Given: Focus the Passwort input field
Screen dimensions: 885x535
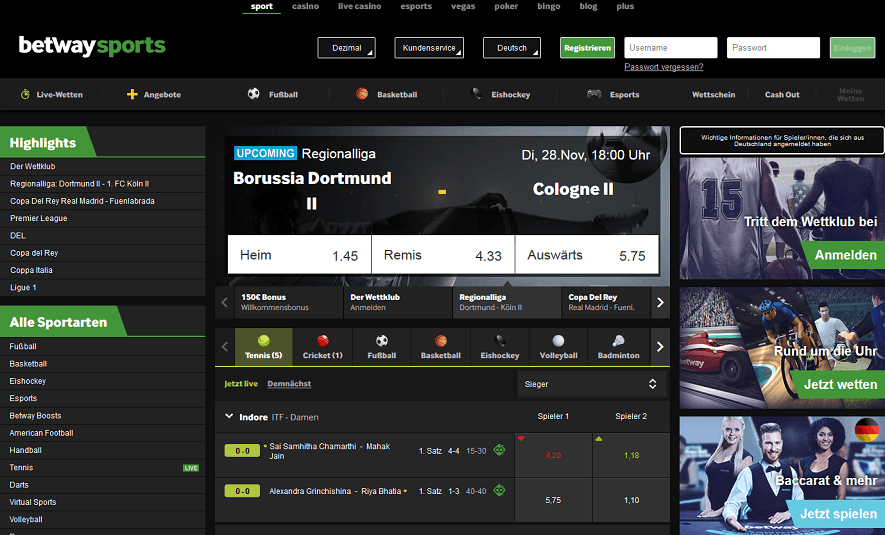Looking at the screenshot, I should pyautogui.click(x=773, y=48).
